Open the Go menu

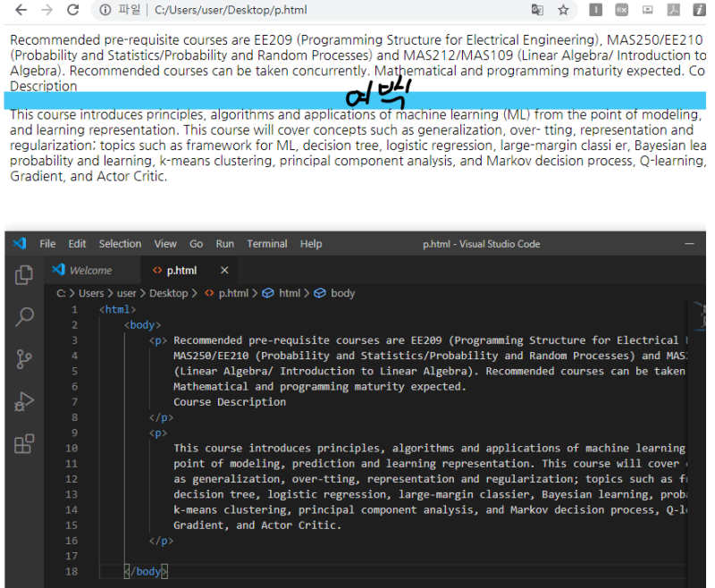coord(196,244)
